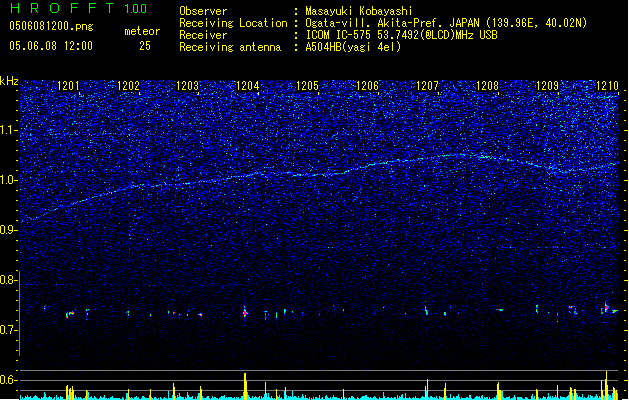This screenshot has height=400, width=629.
Task: Click the kHz axis unit label
Action: coord(9,81)
